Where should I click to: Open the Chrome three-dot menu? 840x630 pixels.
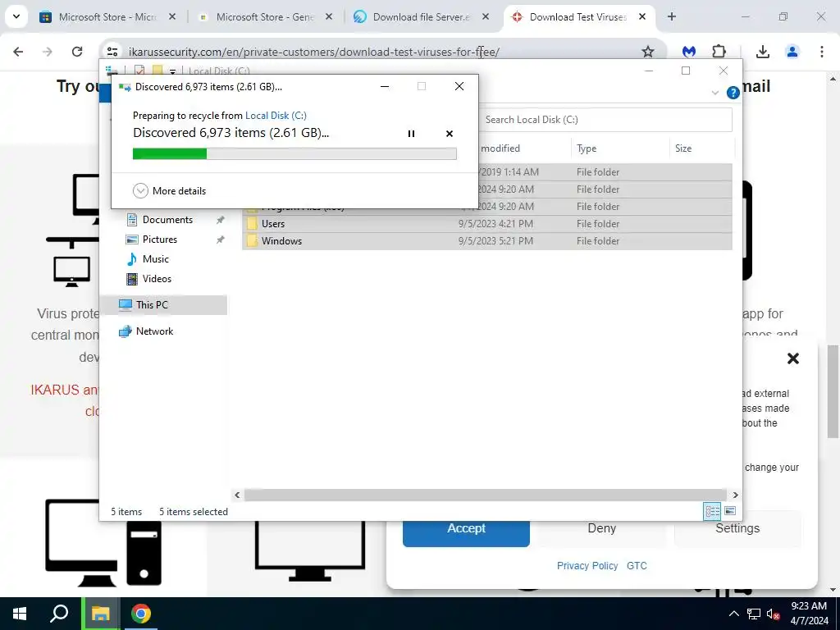click(x=822, y=52)
